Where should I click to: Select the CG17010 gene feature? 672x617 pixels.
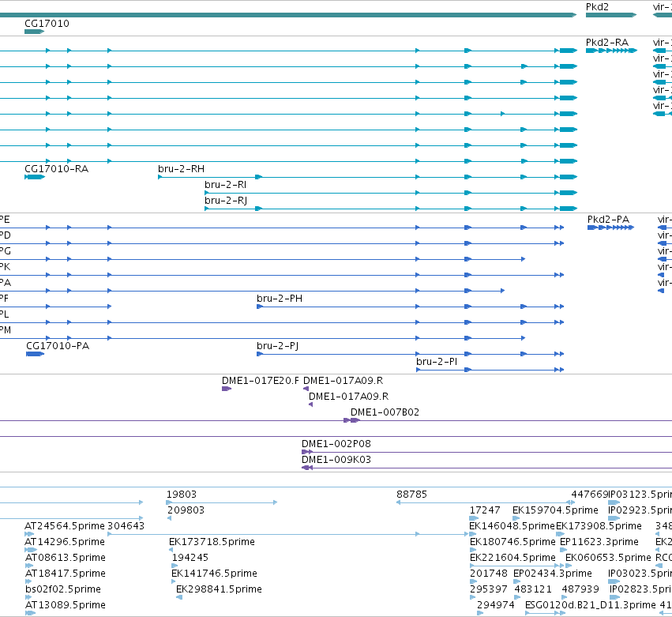[34, 32]
